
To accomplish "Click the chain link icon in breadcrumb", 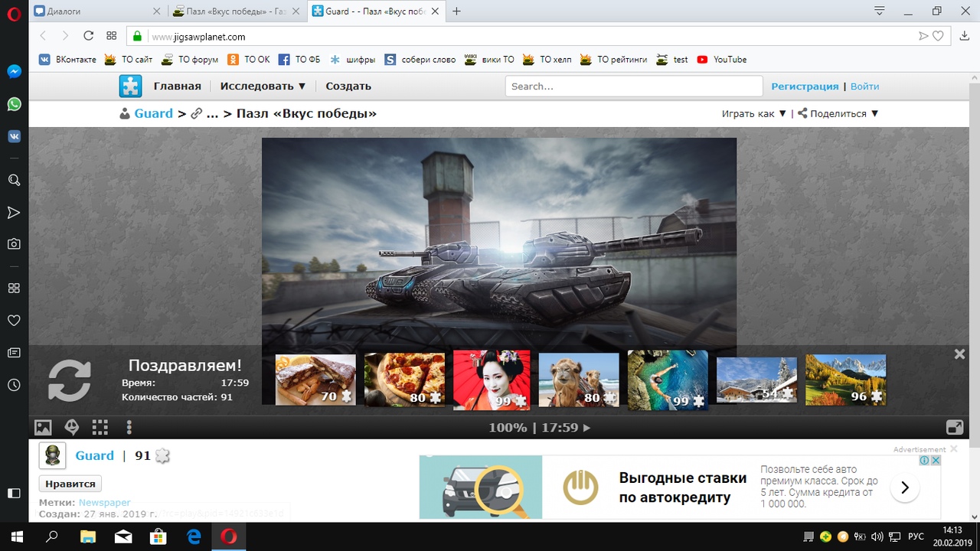I will coord(196,113).
